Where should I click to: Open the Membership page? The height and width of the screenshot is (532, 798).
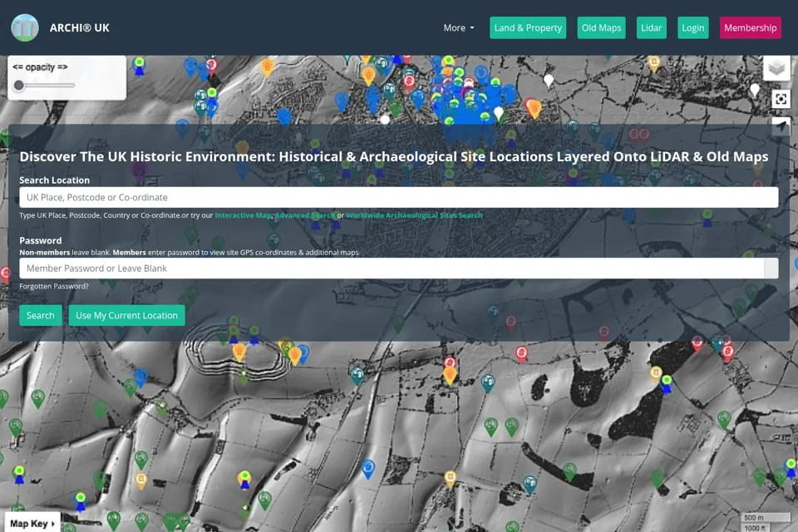point(750,28)
